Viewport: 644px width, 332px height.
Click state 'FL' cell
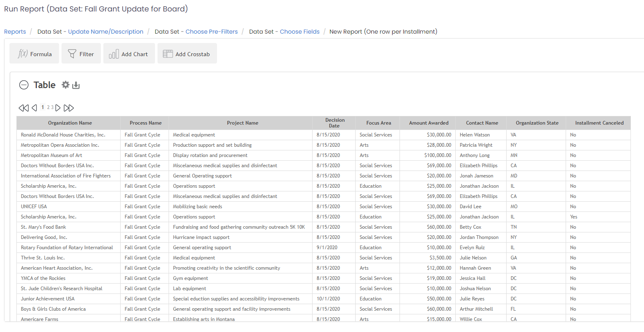(536, 309)
